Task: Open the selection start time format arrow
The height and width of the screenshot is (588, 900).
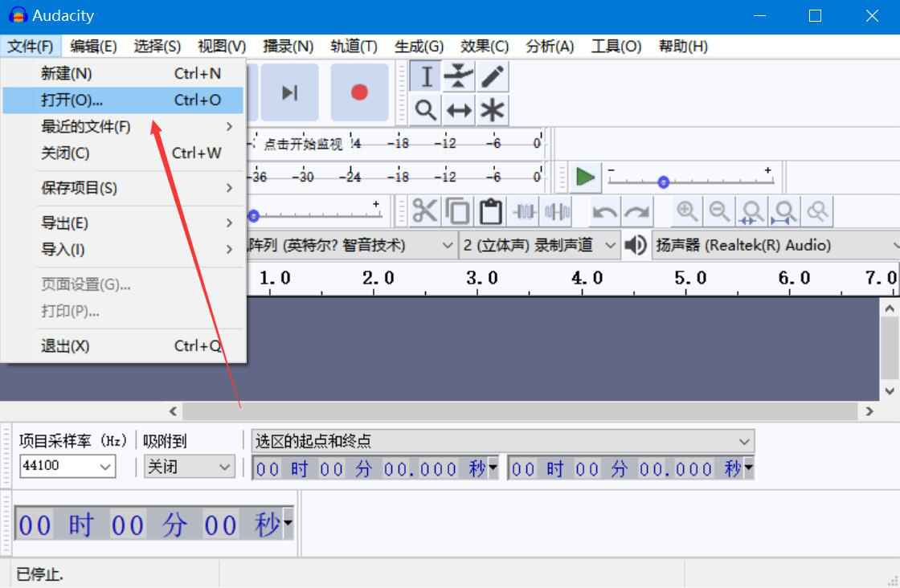Action: pyautogui.click(x=493, y=468)
